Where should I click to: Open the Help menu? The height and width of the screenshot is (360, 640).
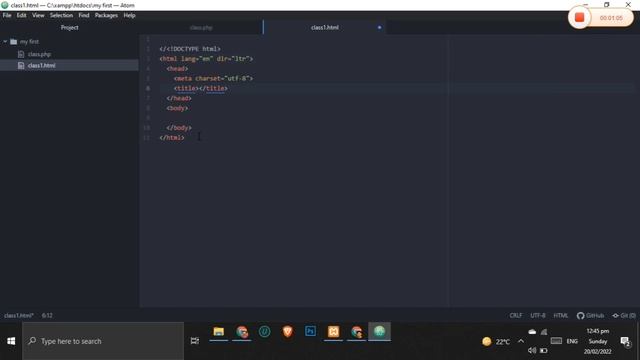tap(129, 16)
